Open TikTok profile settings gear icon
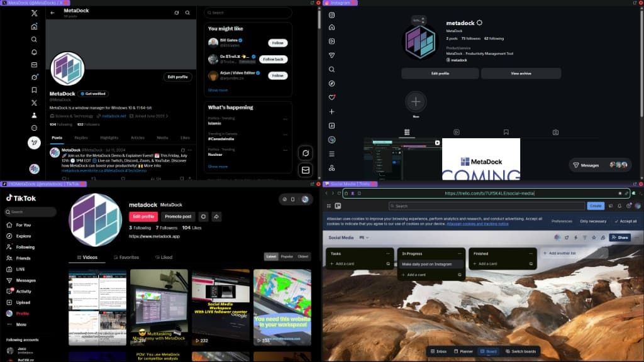The height and width of the screenshot is (362, 644). pos(203,216)
